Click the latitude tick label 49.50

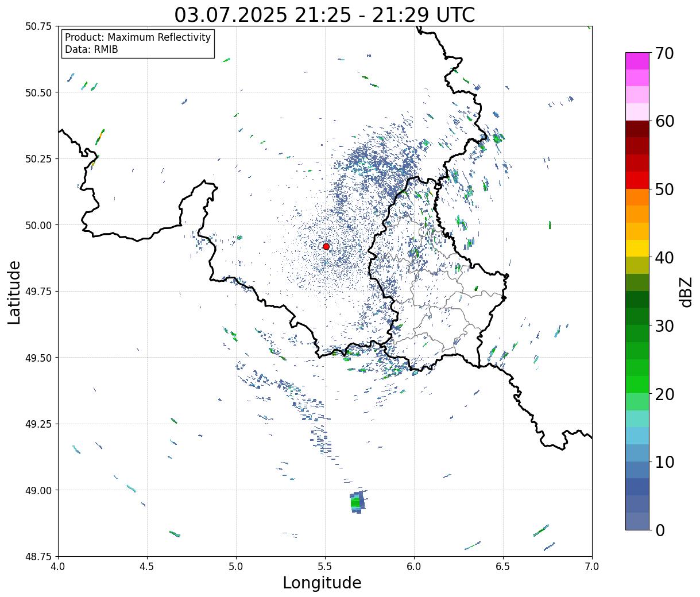coord(38,358)
